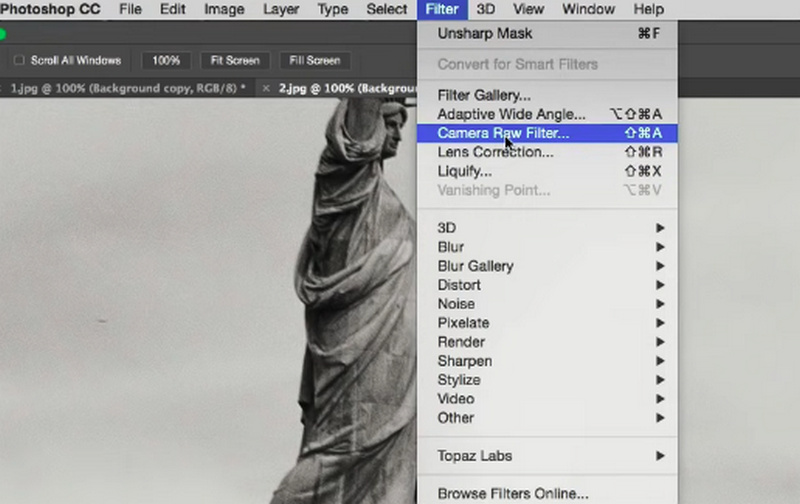Enable Scroll All Windows checkbox
This screenshot has height=504, width=800.
click(19, 60)
